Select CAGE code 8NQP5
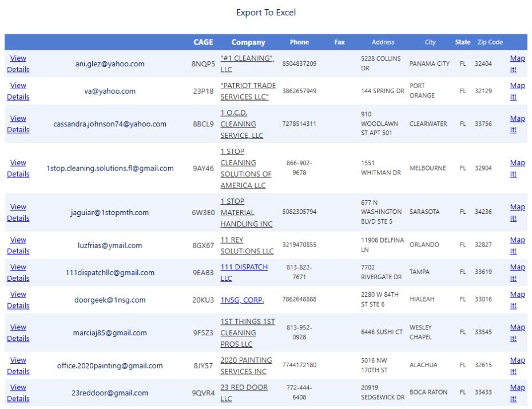 coord(203,63)
